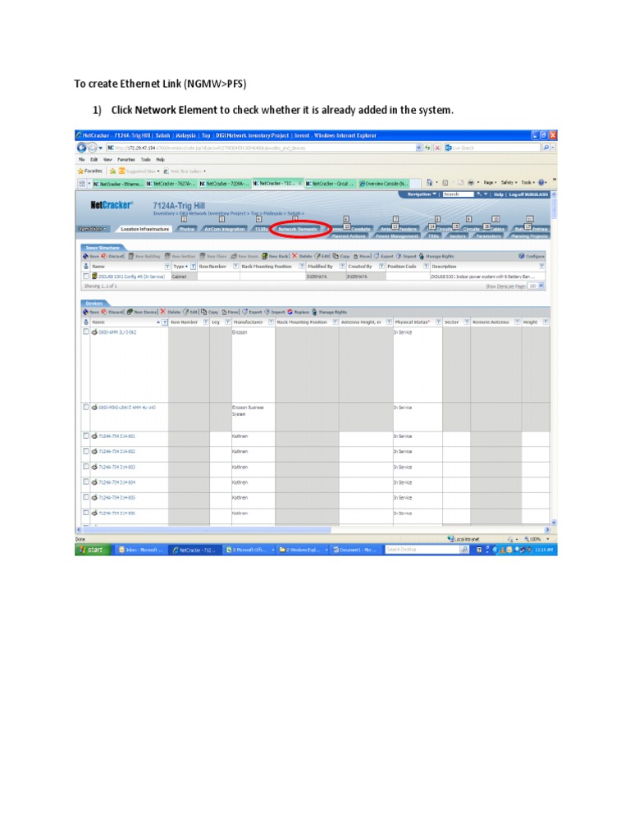Viewport: 630px width, 840px height.
Task: Tick checkbox for device 7124A-734 314-802
Action: point(85,451)
